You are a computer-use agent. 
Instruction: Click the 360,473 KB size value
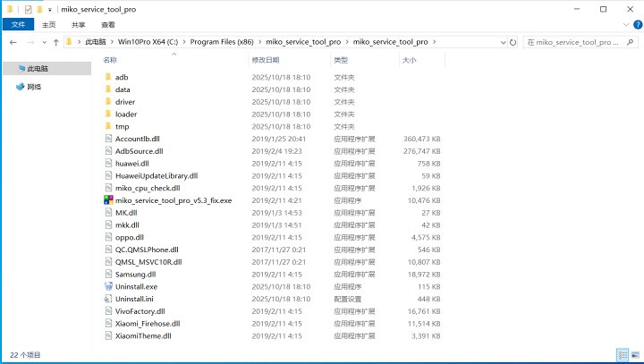pos(421,139)
